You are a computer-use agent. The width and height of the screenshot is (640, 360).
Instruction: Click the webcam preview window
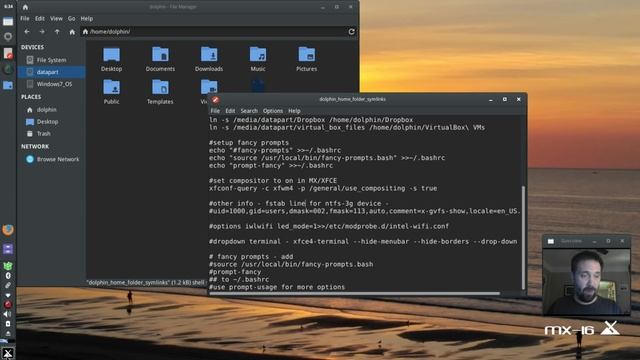click(x=586, y=282)
